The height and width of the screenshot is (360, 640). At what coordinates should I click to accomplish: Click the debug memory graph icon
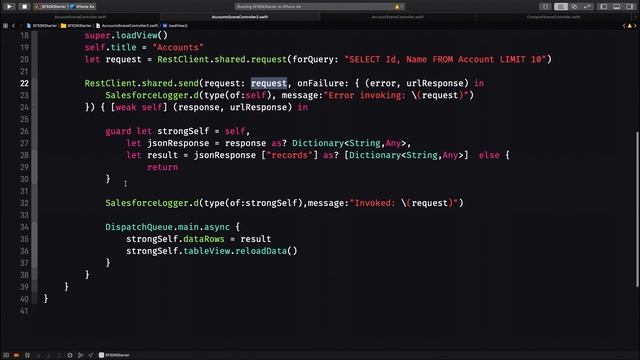point(80,355)
